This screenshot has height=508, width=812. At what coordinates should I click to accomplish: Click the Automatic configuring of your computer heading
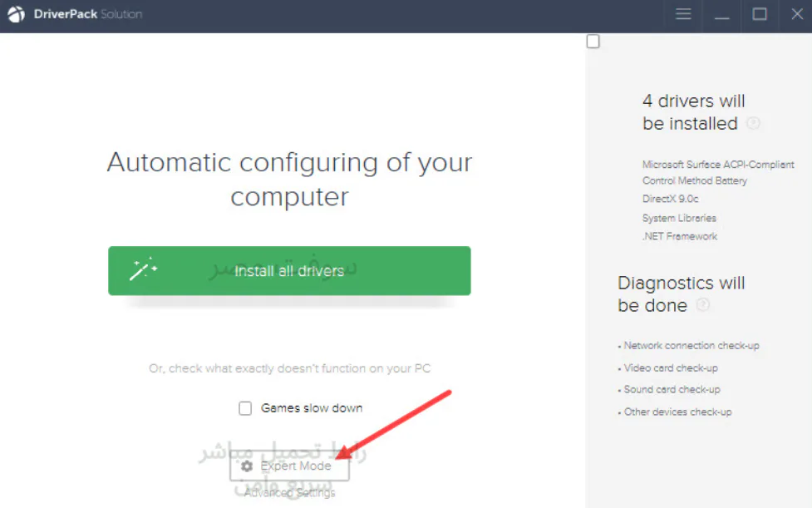click(289, 180)
